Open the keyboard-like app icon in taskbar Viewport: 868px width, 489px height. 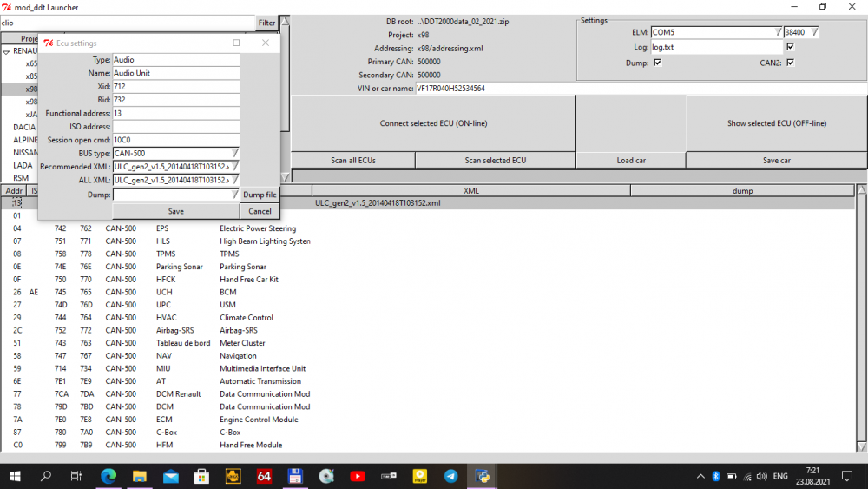tap(389, 476)
